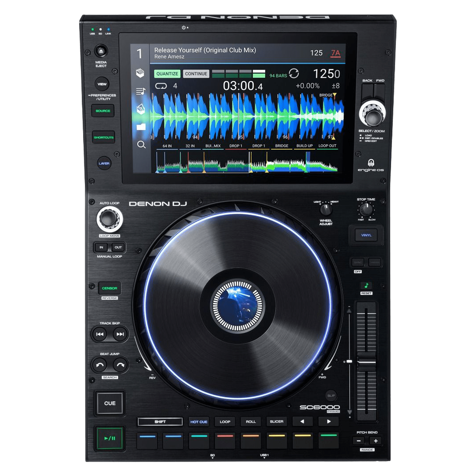Select the HOT CUE pad mode
The image size is (476, 476).
[199, 422]
